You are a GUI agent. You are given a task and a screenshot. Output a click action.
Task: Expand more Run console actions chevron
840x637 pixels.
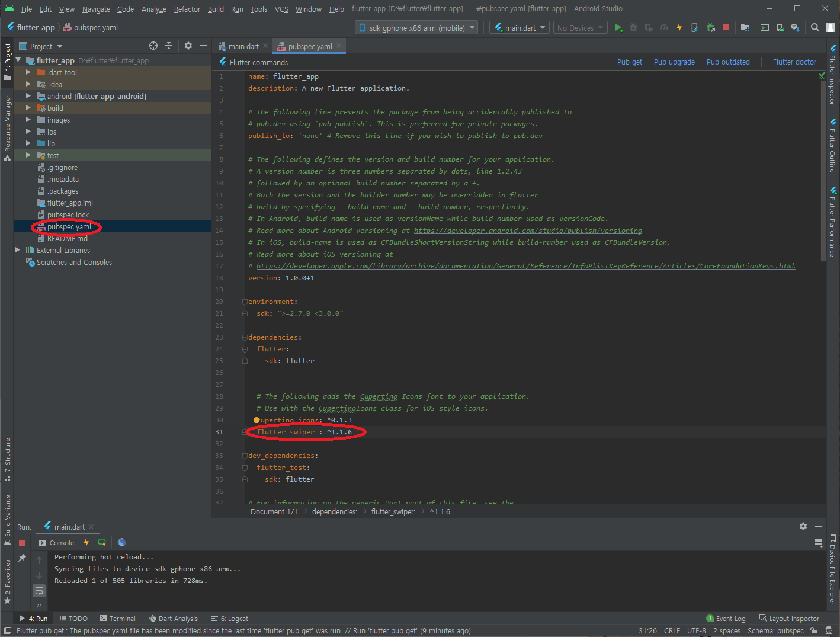[x=39, y=606]
